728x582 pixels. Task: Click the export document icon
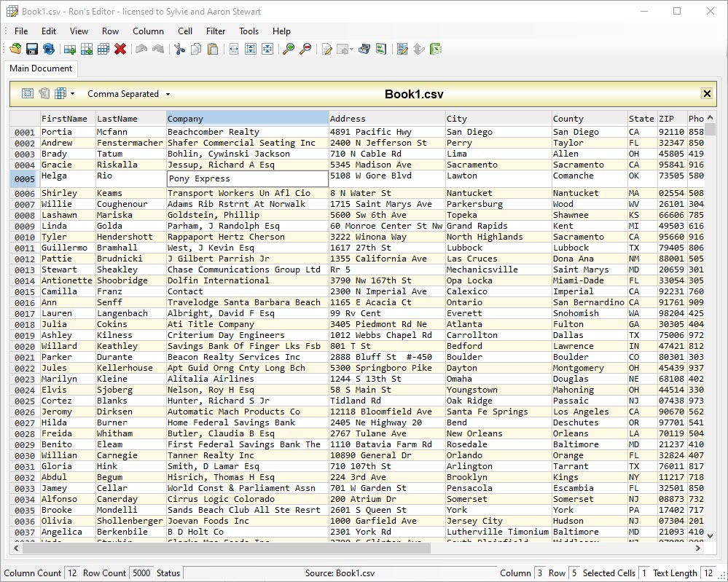pos(343,49)
